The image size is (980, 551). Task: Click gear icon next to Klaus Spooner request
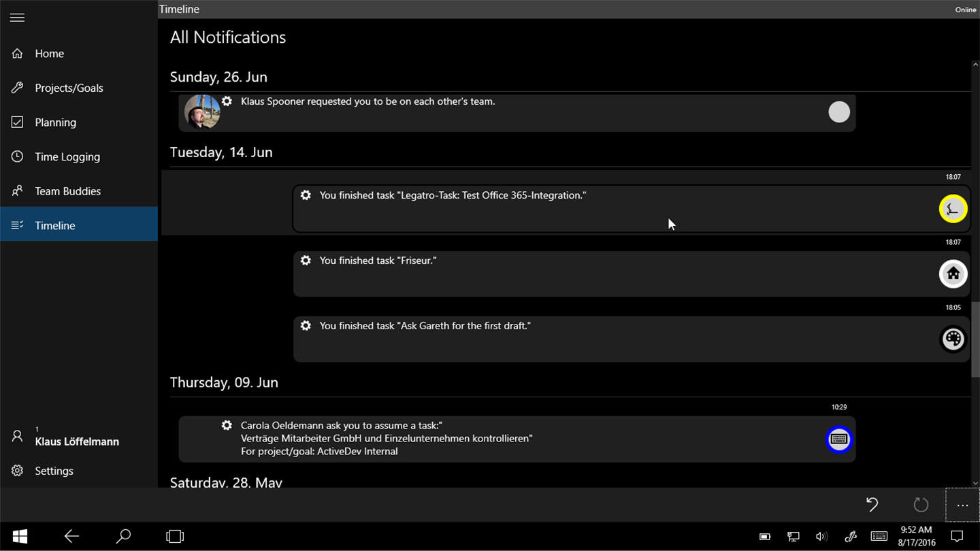click(x=227, y=101)
